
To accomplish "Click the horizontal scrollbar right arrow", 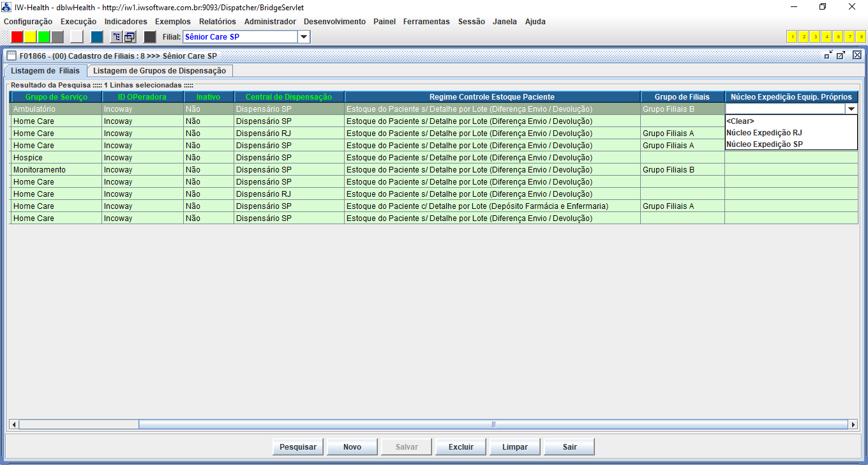I will (x=853, y=425).
